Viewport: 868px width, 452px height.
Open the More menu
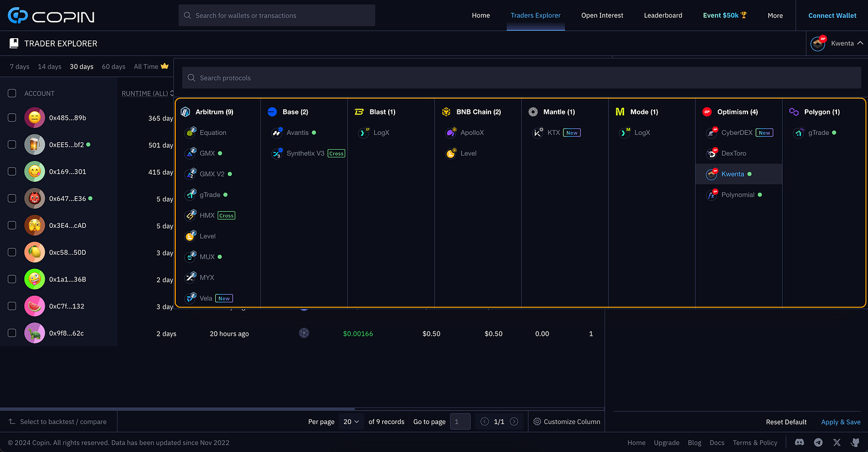click(775, 16)
